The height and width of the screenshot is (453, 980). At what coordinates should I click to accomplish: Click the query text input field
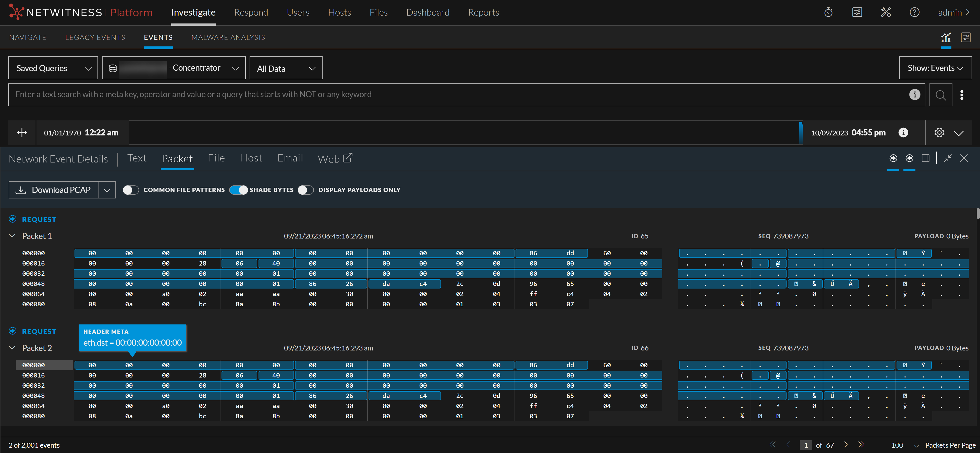click(x=457, y=94)
